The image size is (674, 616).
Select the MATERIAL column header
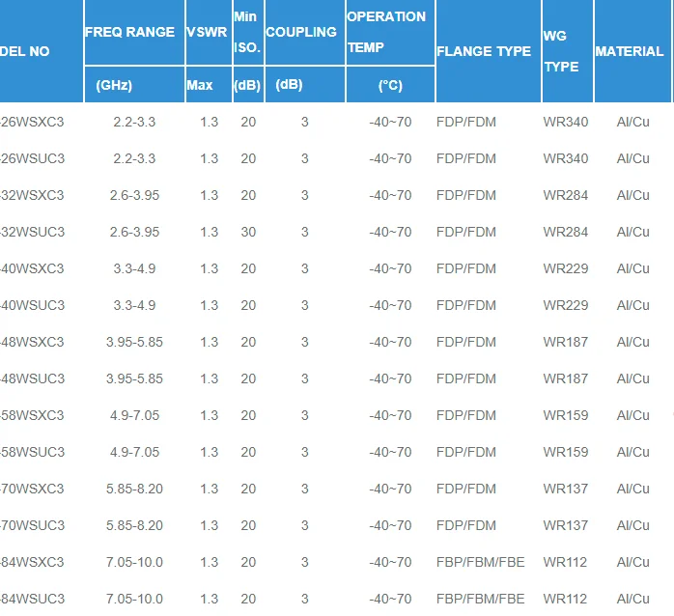pos(630,51)
